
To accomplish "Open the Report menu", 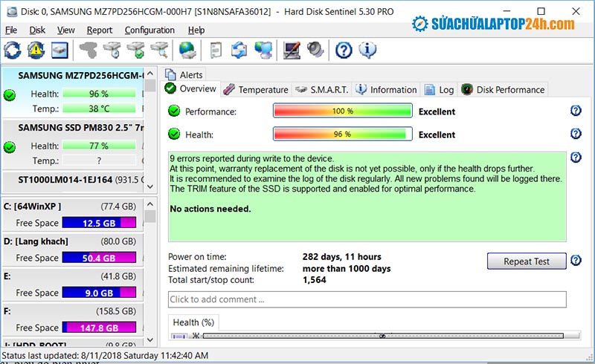I will (100, 30).
